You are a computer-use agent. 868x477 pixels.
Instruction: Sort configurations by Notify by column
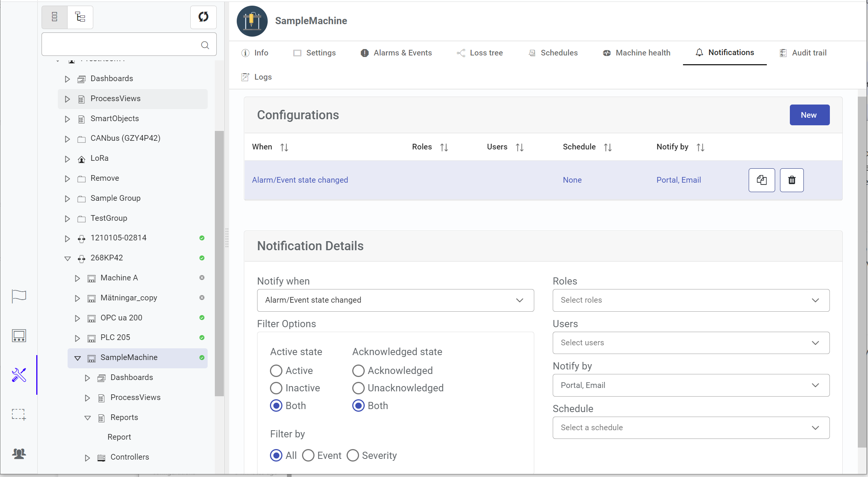pyautogui.click(x=700, y=147)
